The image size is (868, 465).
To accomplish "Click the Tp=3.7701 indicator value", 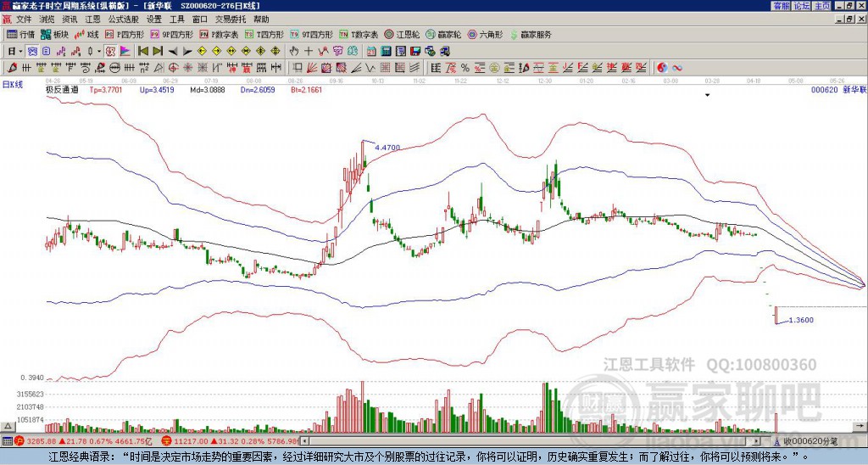I will 106,89.
